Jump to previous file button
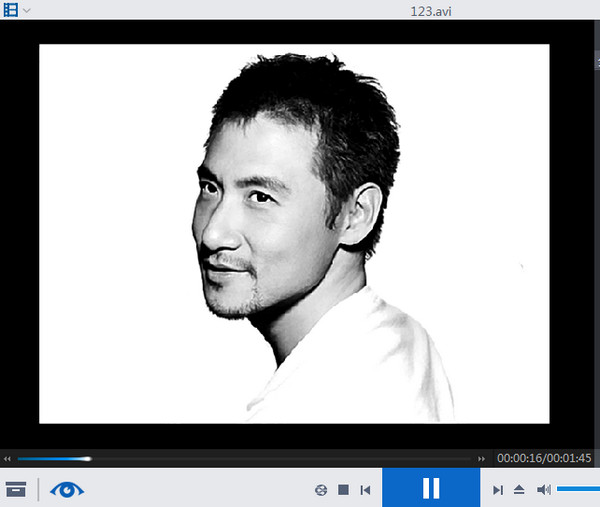600x507 pixels. (365, 490)
